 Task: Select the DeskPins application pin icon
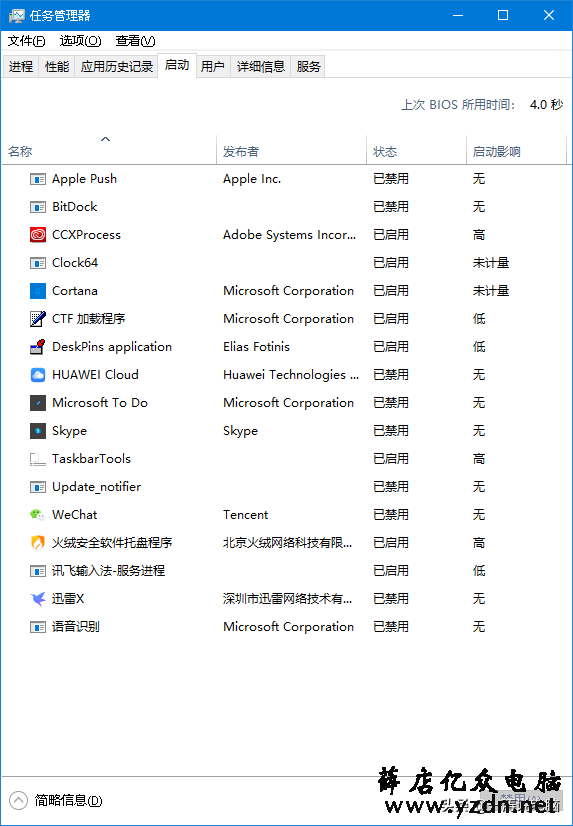[37, 347]
